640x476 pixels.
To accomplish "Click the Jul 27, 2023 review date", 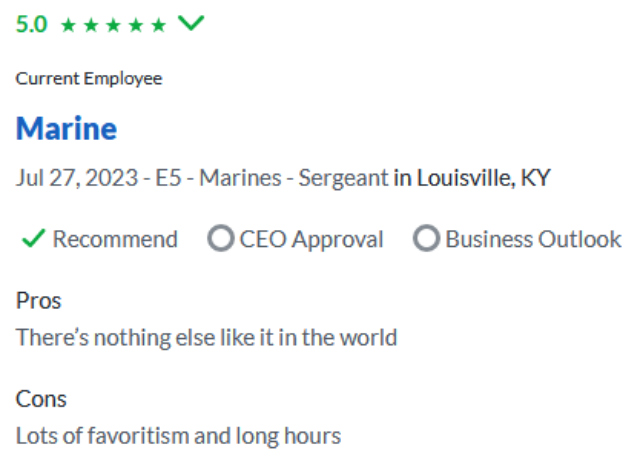I will [x=76, y=179].
